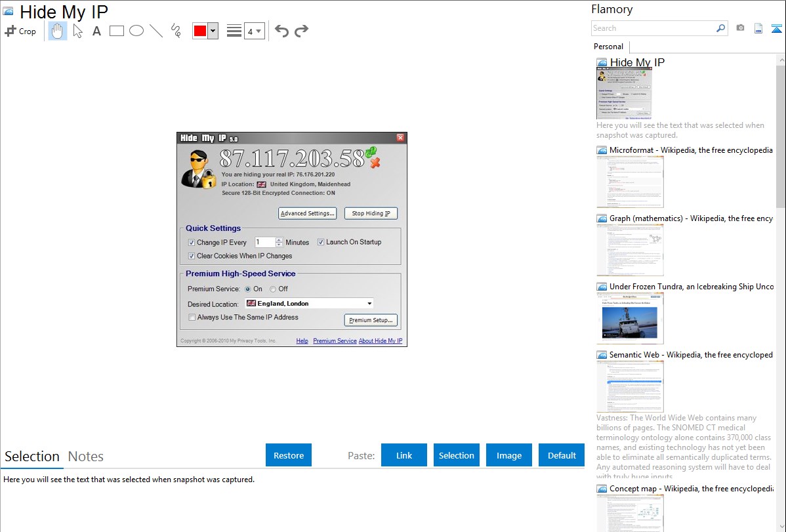Click the red X icon beside the IP
786x532 pixels.
(x=375, y=163)
